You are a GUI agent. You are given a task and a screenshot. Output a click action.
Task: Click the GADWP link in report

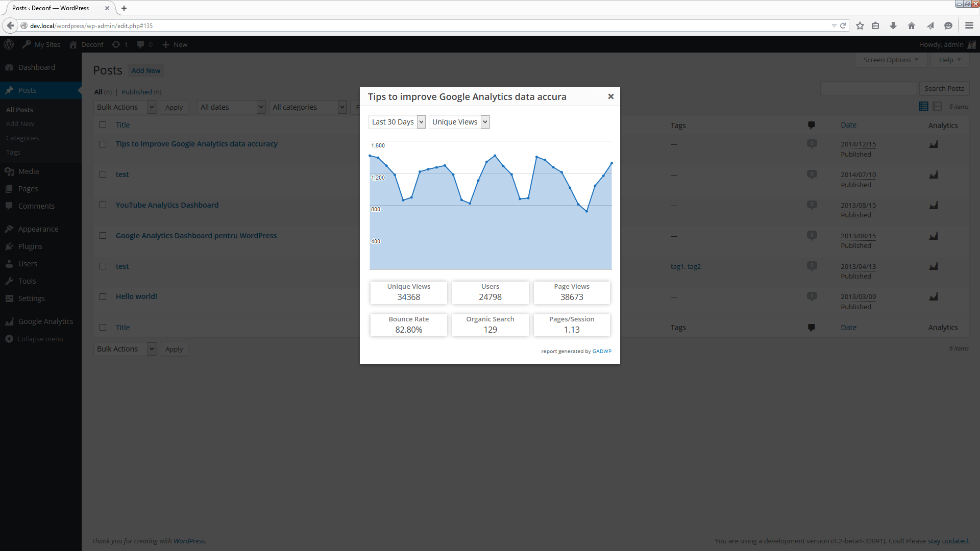602,352
